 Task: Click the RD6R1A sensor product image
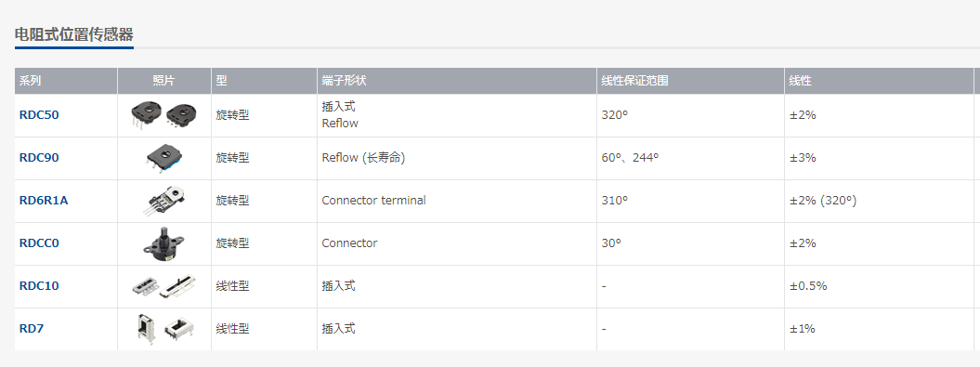click(x=163, y=200)
